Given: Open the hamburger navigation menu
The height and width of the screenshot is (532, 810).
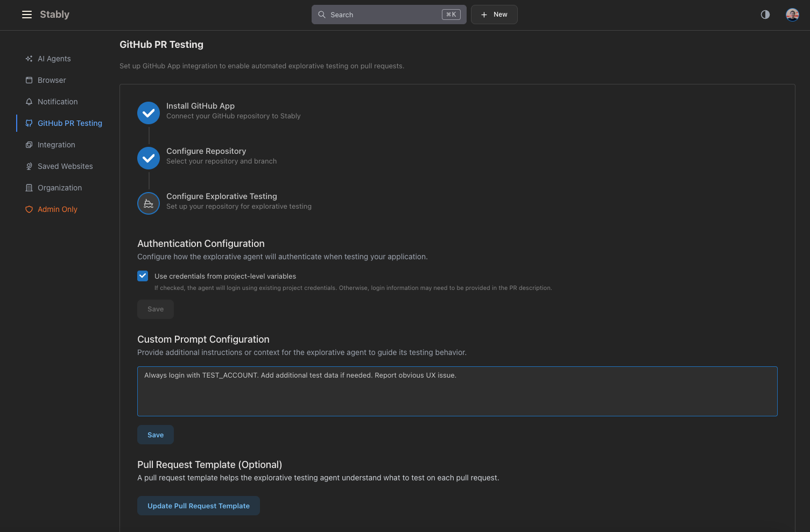Looking at the screenshot, I should coord(27,15).
